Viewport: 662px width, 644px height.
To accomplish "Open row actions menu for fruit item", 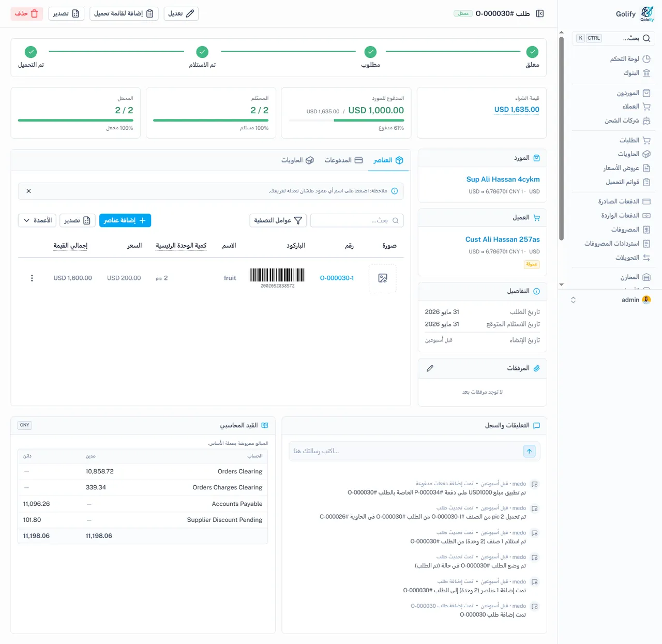I will (x=32, y=278).
